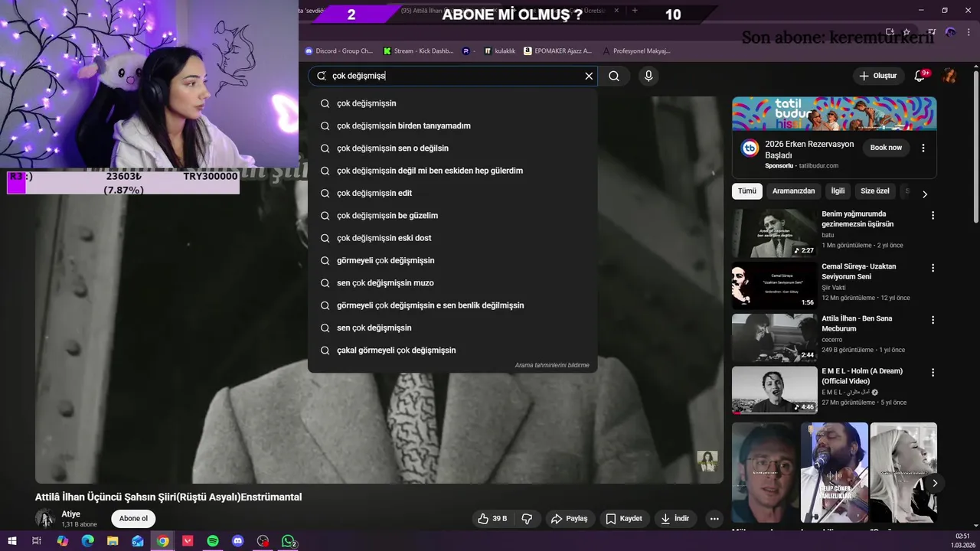Dislike the video with thumbs-down icon

pos(527,518)
